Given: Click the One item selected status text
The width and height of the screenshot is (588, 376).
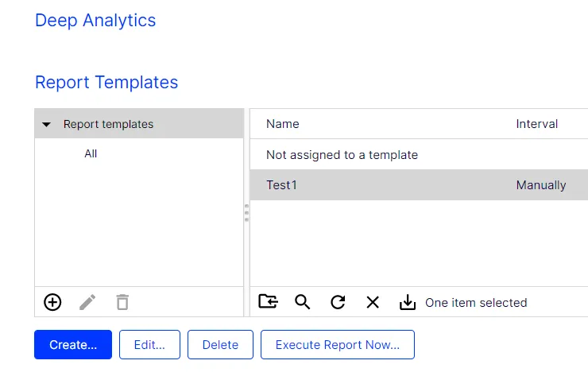Looking at the screenshot, I should click(476, 302).
